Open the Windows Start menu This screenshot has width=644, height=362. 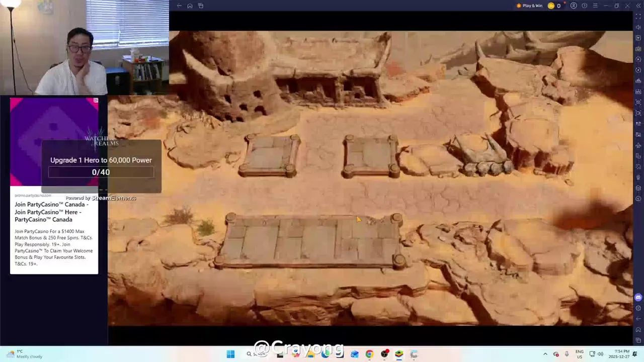click(x=230, y=354)
